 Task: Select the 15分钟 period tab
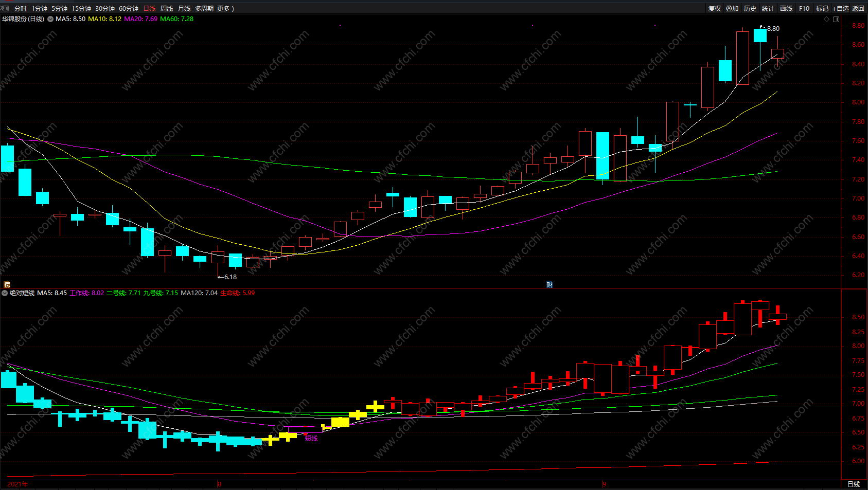pyautogui.click(x=81, y=9)
